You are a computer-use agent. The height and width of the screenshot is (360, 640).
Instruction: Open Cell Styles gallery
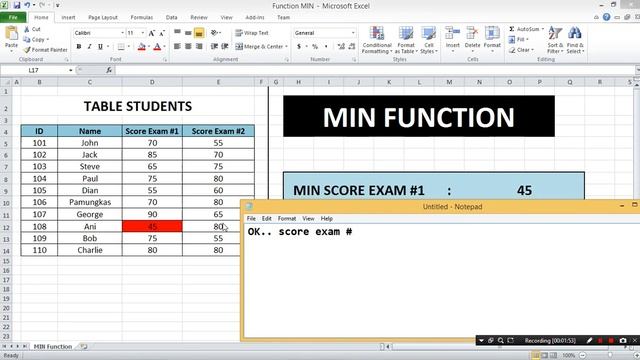429,40
